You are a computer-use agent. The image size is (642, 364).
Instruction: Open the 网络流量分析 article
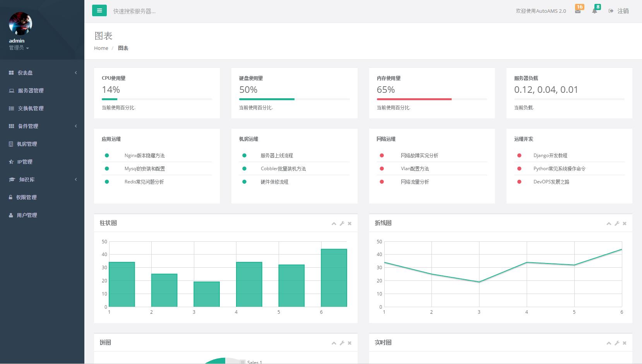(x=415, y=182)
